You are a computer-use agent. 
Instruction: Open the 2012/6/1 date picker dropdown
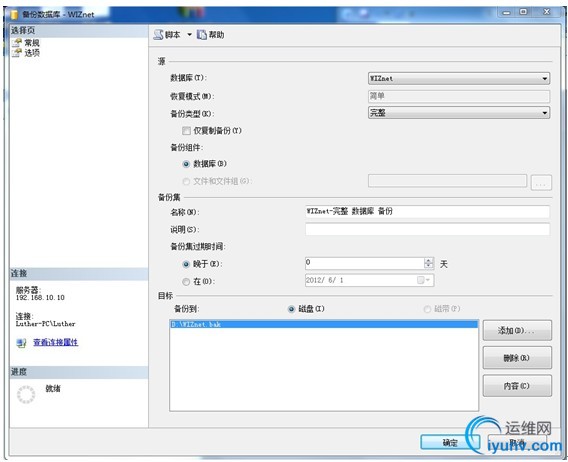(x=423, y=280)
